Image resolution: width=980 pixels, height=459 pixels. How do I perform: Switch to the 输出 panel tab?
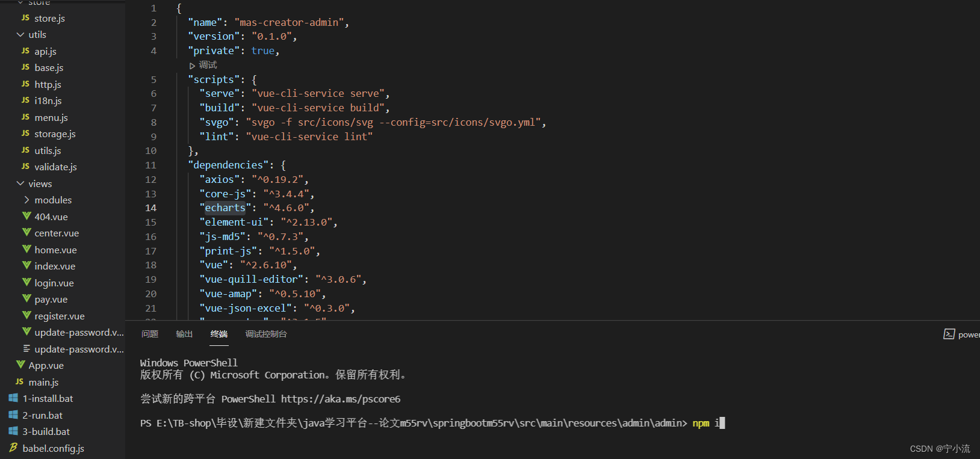pyautogui.click(x=184, y=334)
